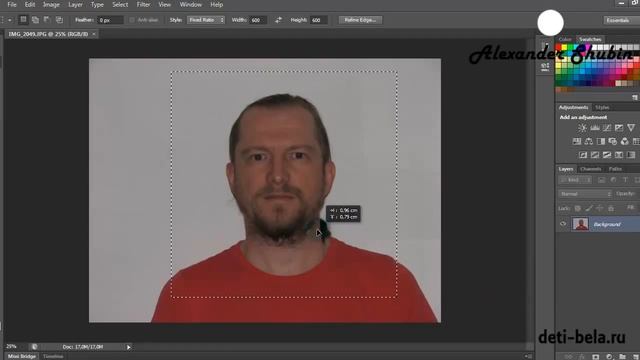The width and height of the screenshot is (640, 360).
Task: Add an Exposure adjustment
Action: click(x=619, y=128)
